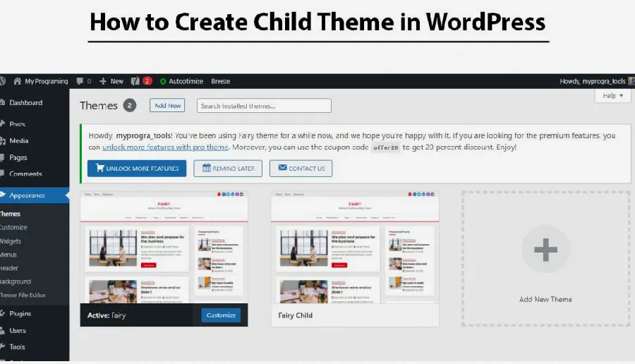
Task: Click the Contact Us button
Action: 301,168
